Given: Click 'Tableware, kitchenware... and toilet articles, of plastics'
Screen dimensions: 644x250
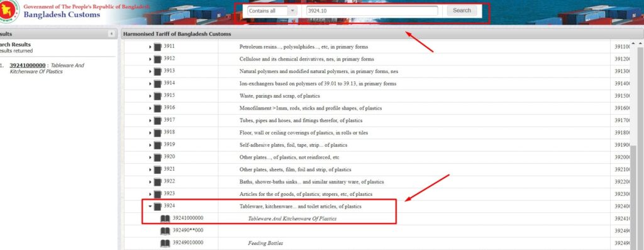Looking at the screenshot, I should tap(300, 207).
